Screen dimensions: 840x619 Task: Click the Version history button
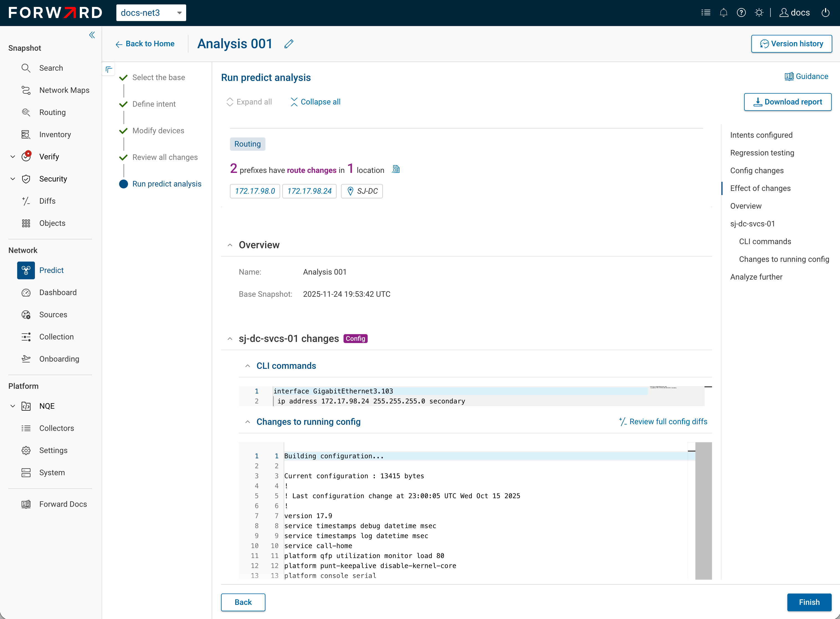(x=791, y=44)
